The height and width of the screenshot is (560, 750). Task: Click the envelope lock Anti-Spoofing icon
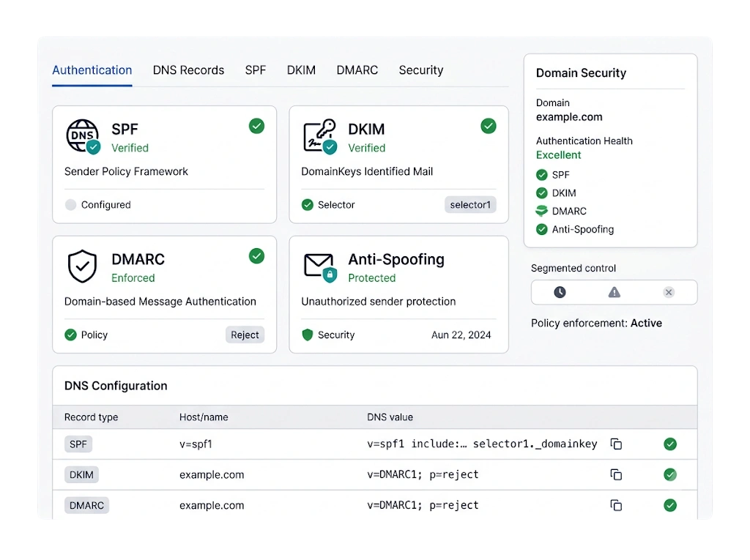click(320, 268)
